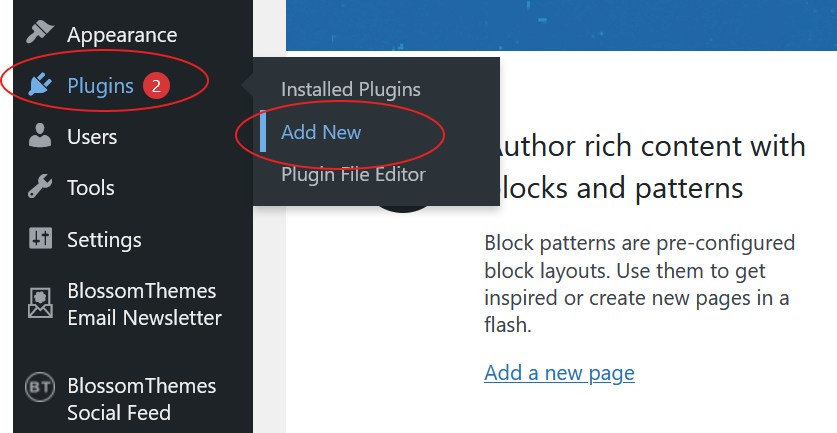This screenshot has width=837, height=433.
Task: Follow the 'Add a new page' link
Action: click(x=559, y=373)
